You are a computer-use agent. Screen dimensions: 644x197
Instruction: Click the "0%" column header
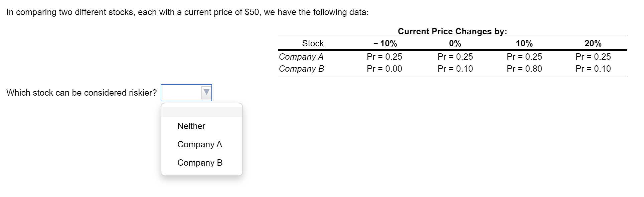[x=455, y=43]
